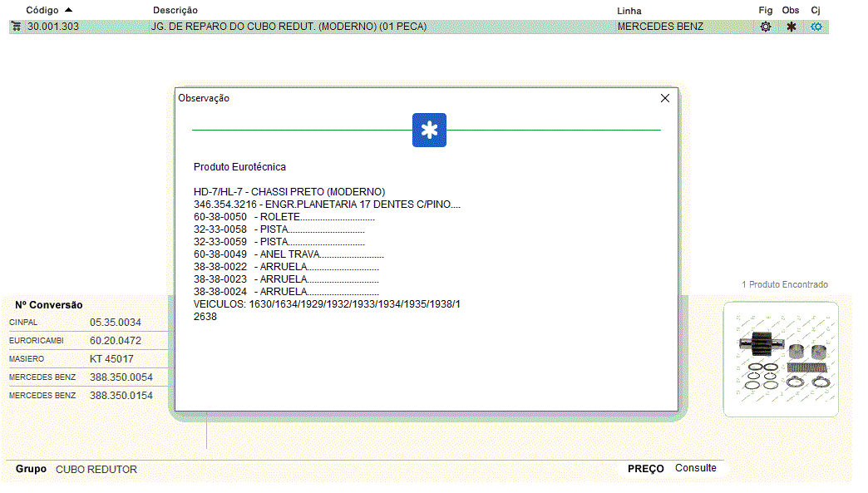Close the Observação dialog
Viewport: 868px width, 493px height.
664,98
